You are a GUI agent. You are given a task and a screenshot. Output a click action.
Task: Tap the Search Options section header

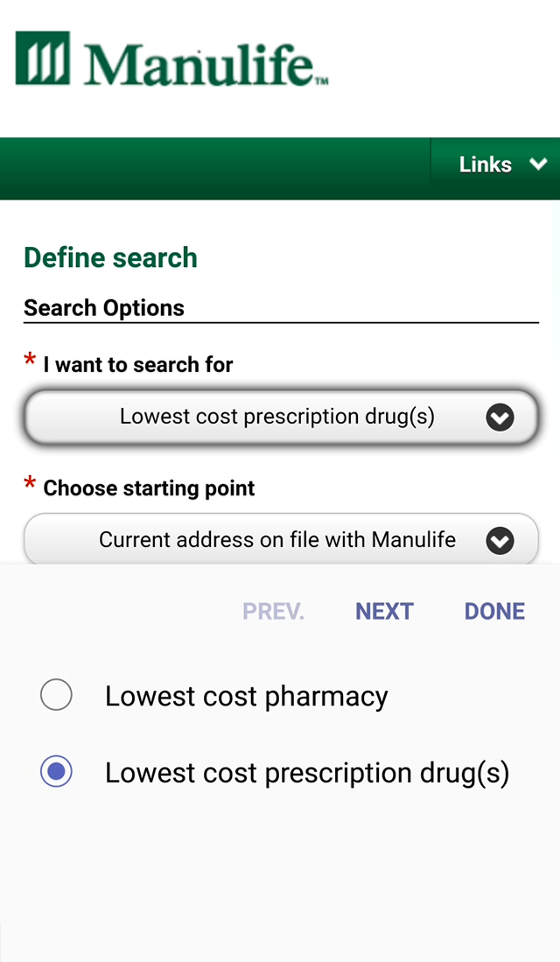pos(103,308)
